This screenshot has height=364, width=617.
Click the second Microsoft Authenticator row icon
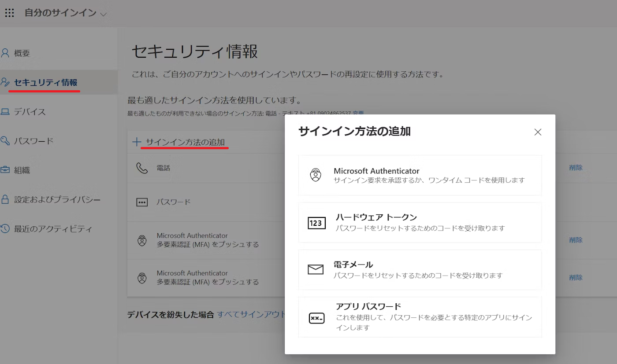(141, 278)
